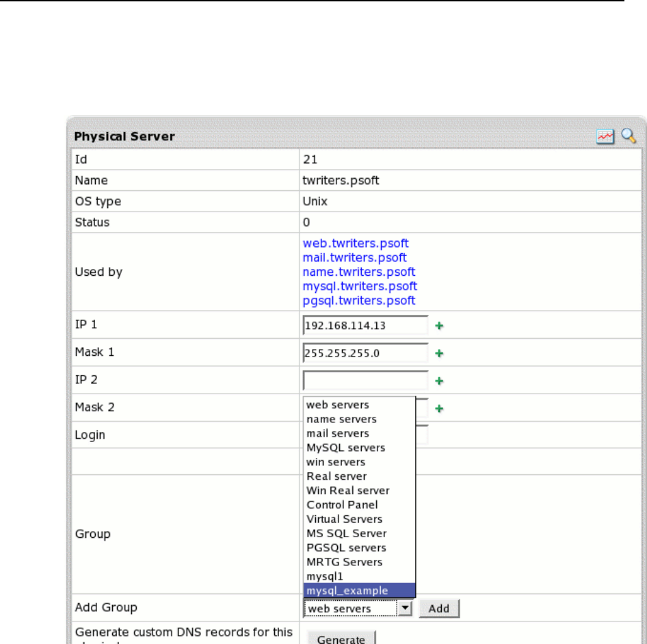647x644 pixels.
Task: Click the 'Group' row label
Action: point(93,534)
